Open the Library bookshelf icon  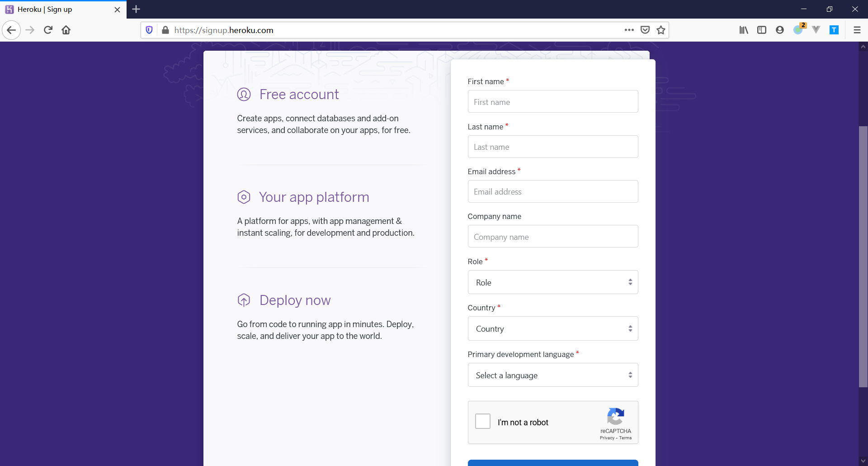[x=744, y=30]
